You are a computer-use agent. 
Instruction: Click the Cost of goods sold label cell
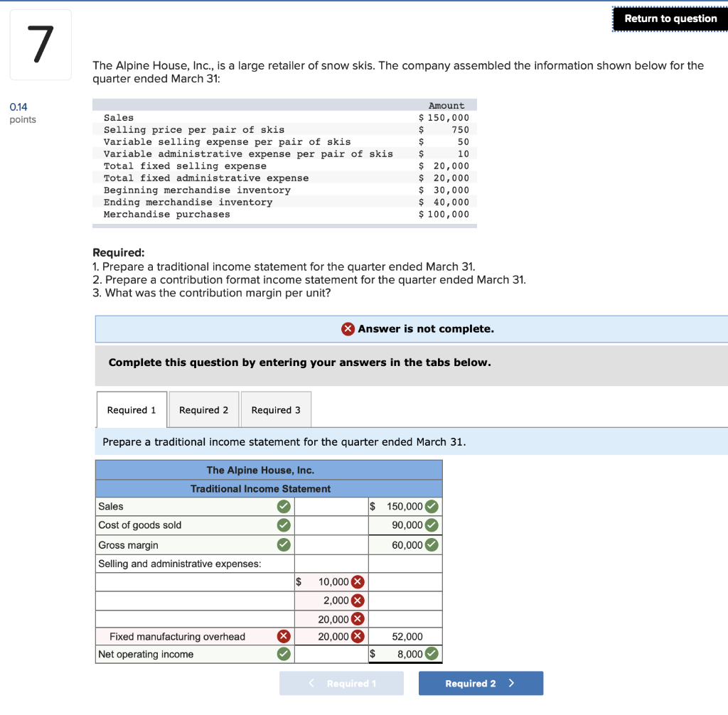click(x=195, y=525)
